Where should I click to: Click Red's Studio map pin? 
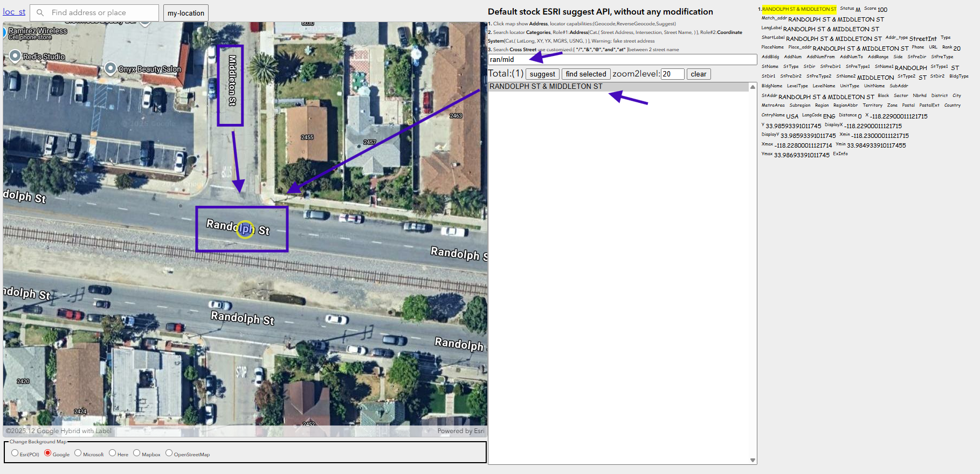[x=15, y=55]
